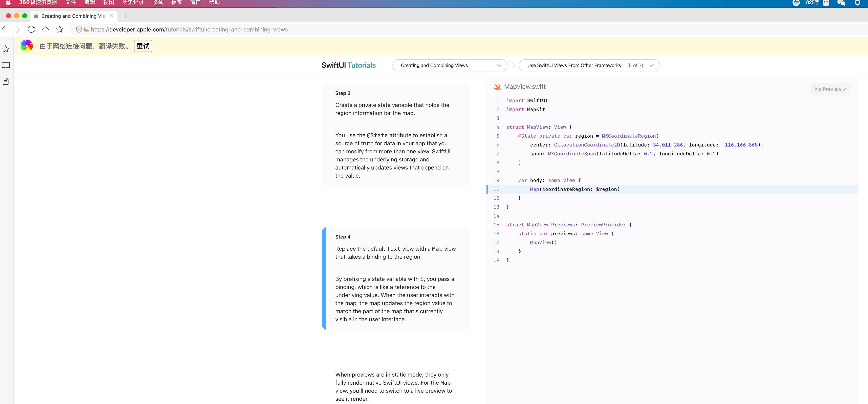Expand the Creating and Combining Views dropdown
The height and width of the screenshot is (404, 868).
[x=450, y=65]
